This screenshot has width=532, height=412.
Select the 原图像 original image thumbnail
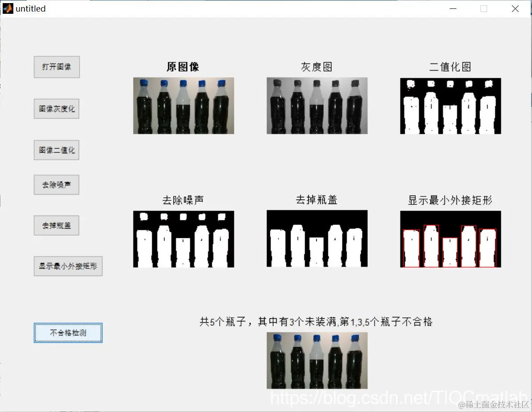click(183, 105)
